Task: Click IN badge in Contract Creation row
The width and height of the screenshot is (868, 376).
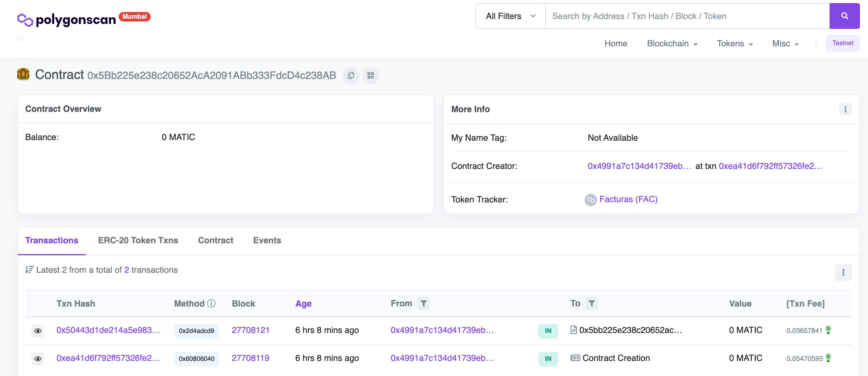Action: [548, 359]
